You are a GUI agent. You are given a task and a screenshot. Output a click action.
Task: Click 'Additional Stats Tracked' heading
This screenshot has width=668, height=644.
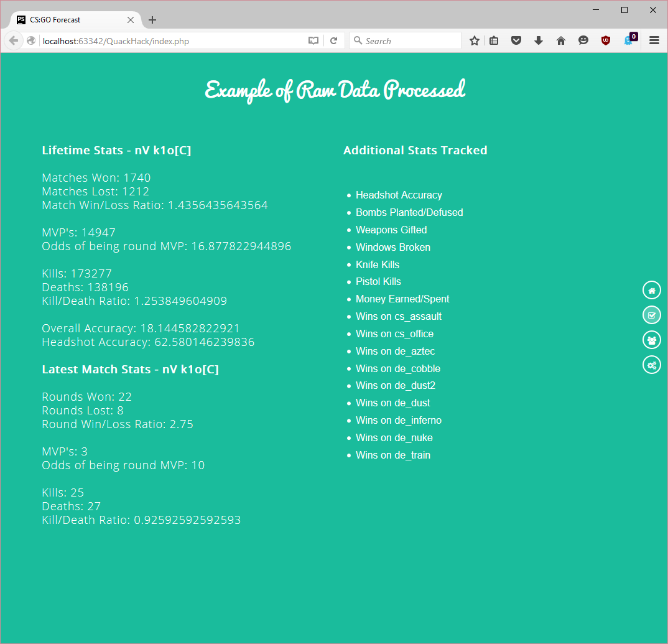click(415, 151)
